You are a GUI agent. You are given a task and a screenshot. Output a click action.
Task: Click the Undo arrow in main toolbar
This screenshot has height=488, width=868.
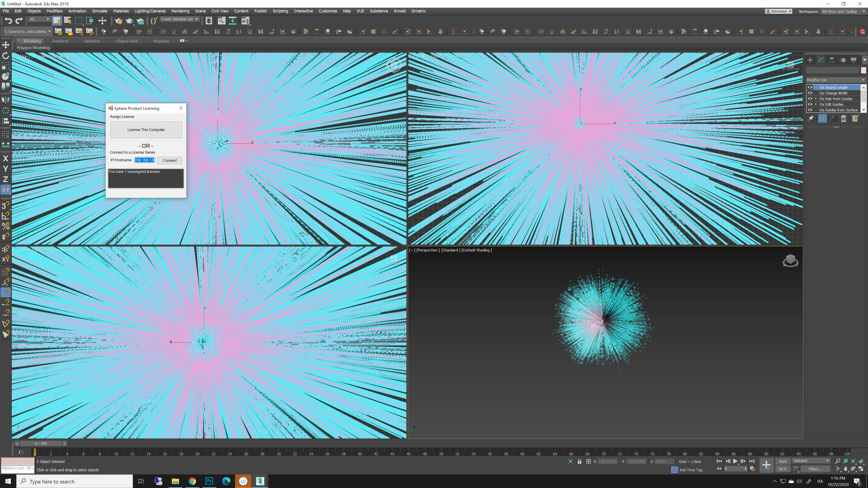tap(8, 21)
